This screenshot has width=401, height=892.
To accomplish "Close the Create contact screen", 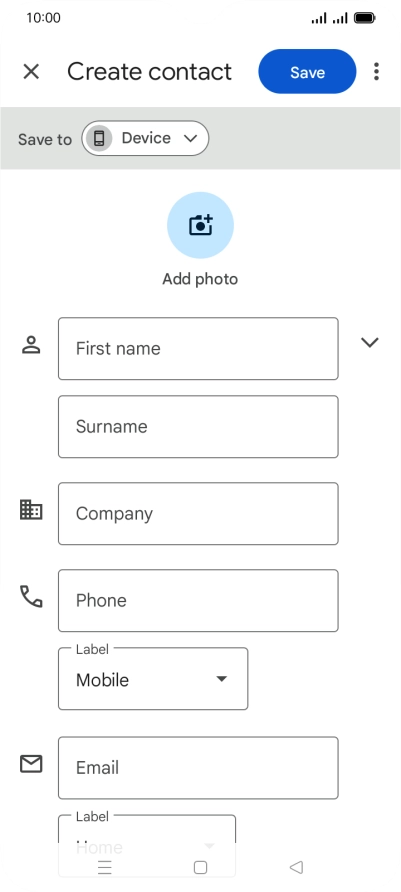I will 31,72.
